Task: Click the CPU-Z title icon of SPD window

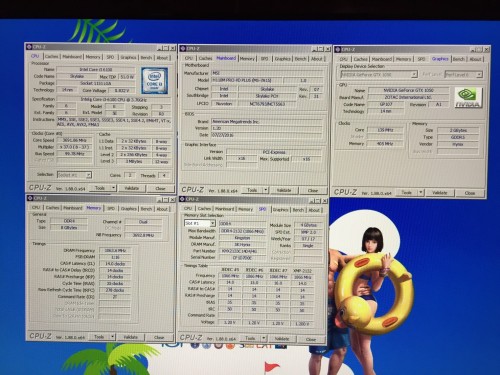Action: (x=182, y=199)
